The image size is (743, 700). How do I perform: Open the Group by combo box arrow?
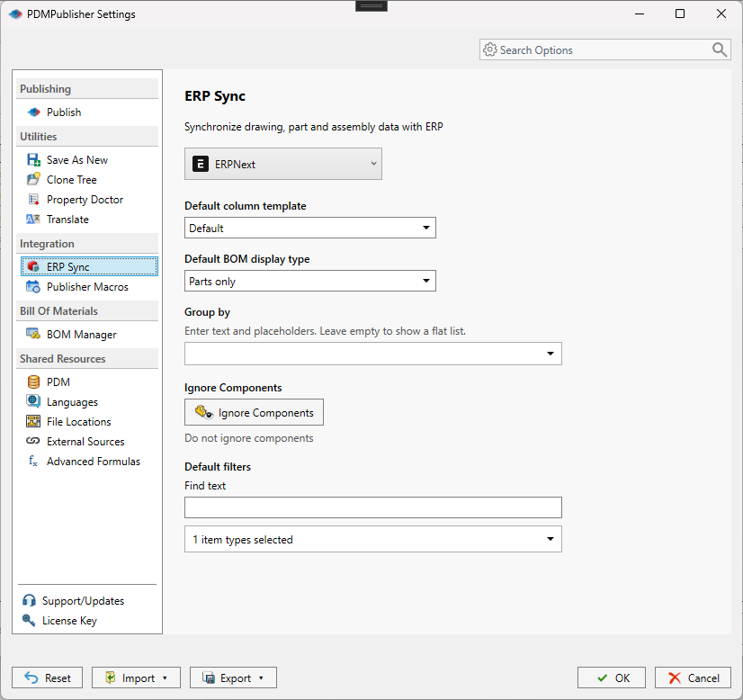point(551,354)
